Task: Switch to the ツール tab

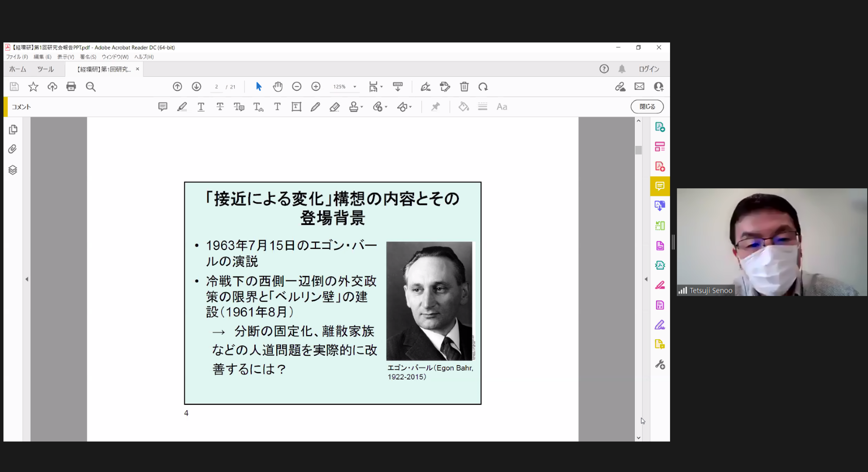Action: tap(45, 69)
